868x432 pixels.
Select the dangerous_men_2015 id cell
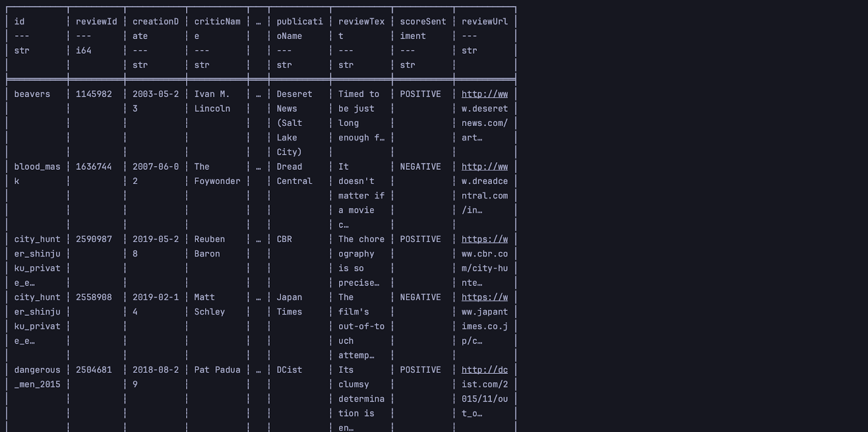coord(37,377)
